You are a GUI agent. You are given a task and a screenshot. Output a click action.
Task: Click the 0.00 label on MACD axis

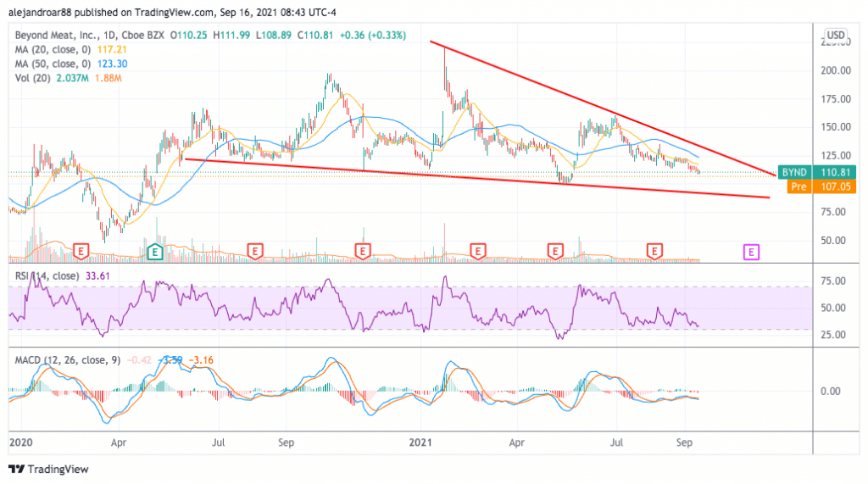tap(831, 392)
